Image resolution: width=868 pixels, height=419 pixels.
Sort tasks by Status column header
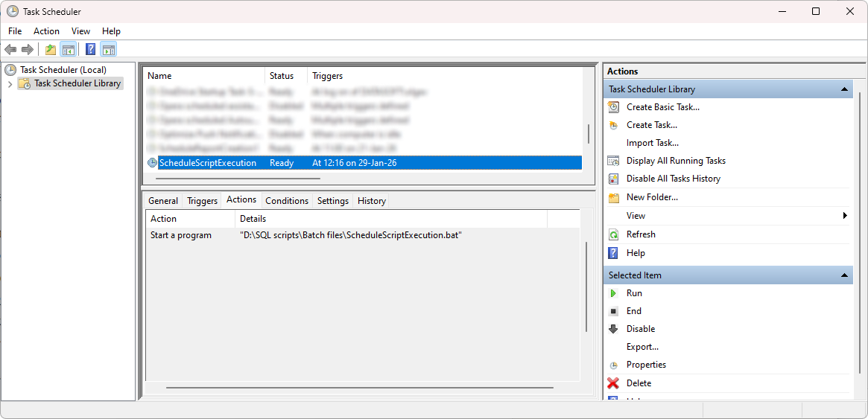click(x=286, y=76)
